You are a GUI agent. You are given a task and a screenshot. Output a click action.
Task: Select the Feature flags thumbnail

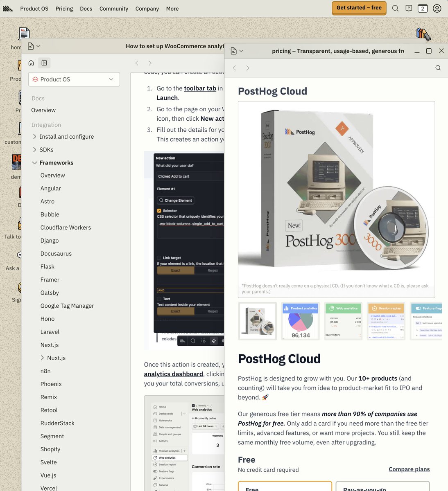point(426,321)
